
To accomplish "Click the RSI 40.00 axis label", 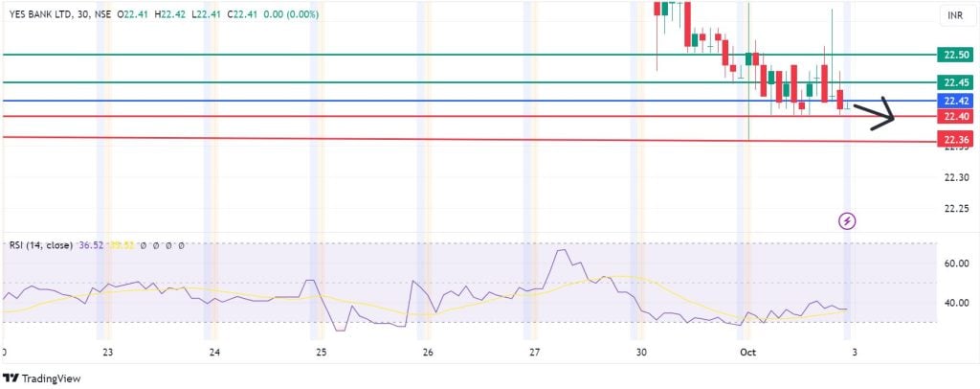I will (956, 303).
